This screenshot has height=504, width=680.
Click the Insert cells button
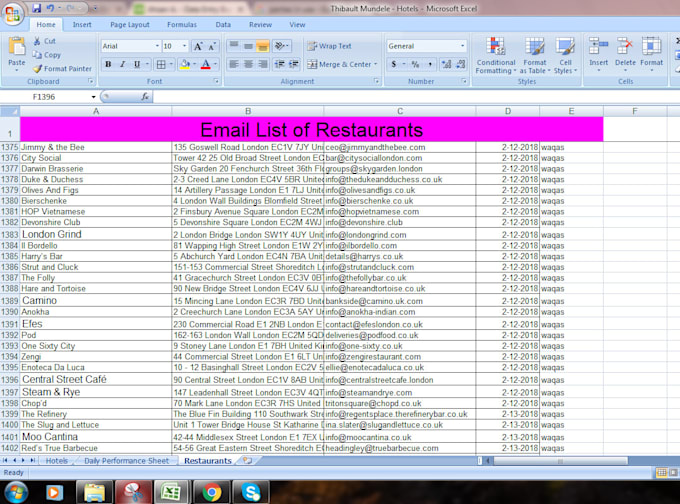(x=598, y=54)
